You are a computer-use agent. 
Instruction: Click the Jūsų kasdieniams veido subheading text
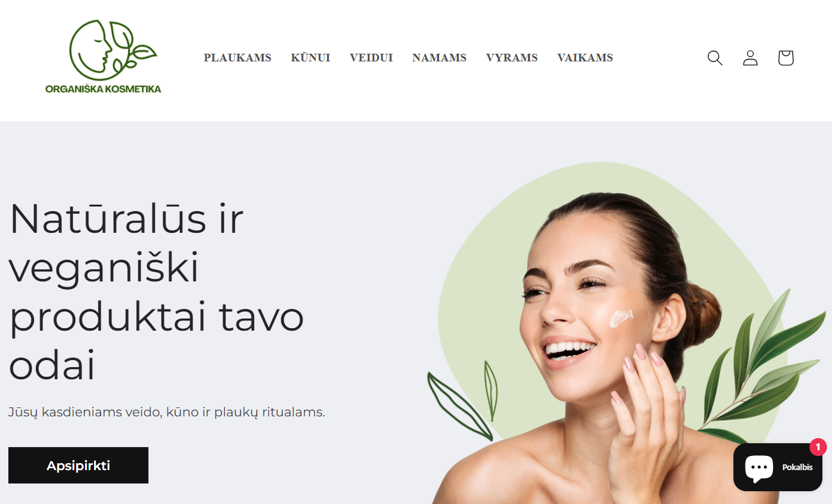(166, 413)
